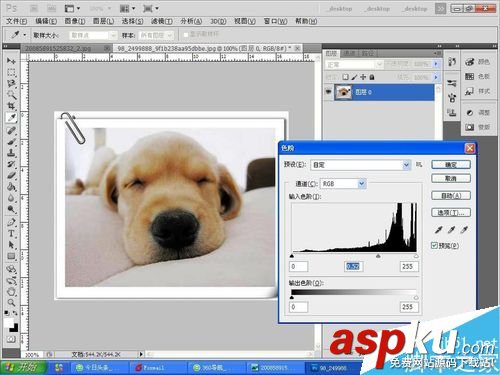Select the History Brush tool

[x=11, y=164]
